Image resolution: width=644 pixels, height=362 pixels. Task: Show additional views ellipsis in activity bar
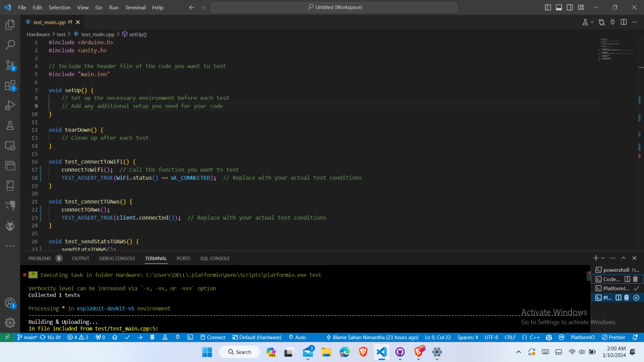(10, 246)
